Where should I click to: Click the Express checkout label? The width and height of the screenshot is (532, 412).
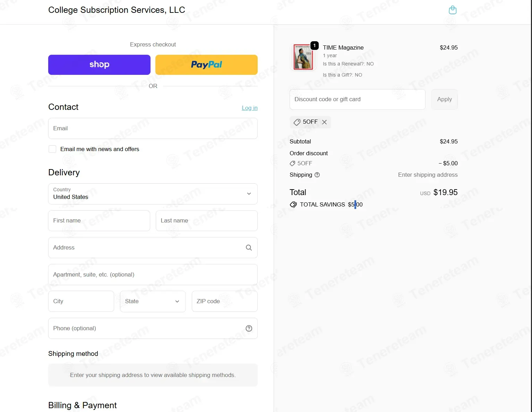click(153, 44)
